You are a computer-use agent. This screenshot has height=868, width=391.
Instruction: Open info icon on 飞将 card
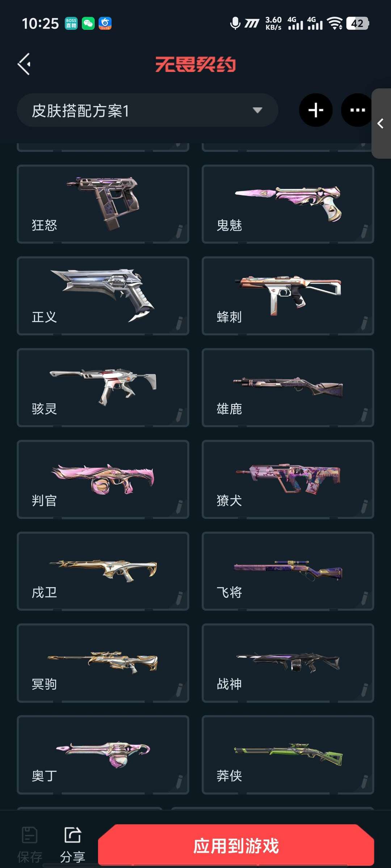(365, 599)
